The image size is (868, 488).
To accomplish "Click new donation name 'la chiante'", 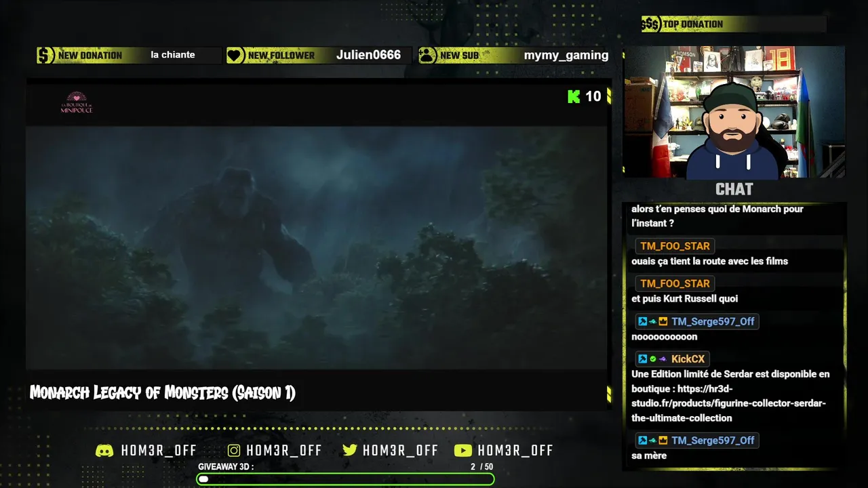I will point(173,55).
